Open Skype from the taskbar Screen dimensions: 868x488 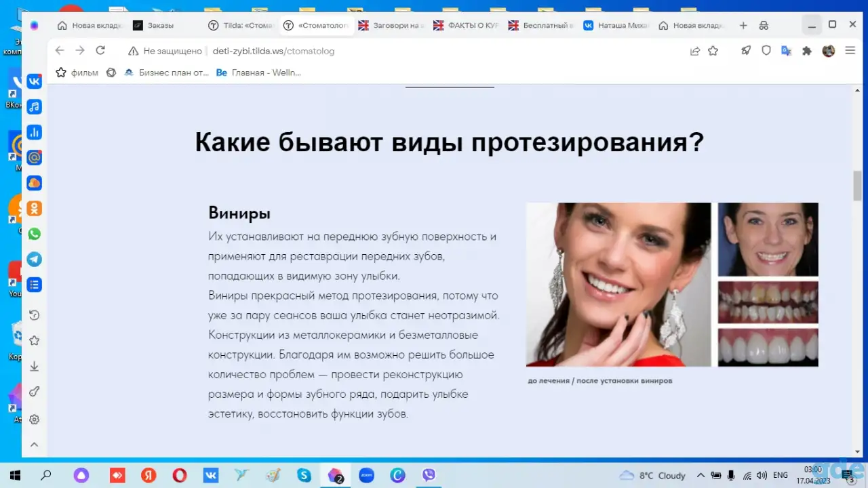[x=304, y=475]
